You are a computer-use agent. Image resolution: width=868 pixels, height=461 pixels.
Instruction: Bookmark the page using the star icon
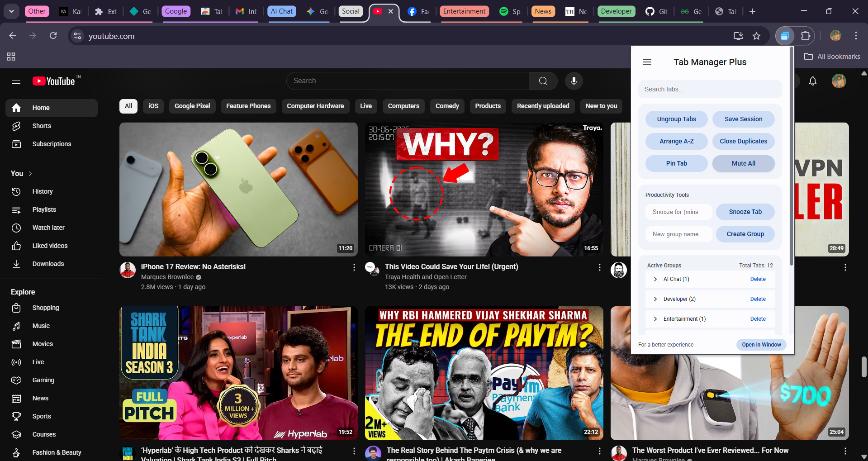(756, 36)
